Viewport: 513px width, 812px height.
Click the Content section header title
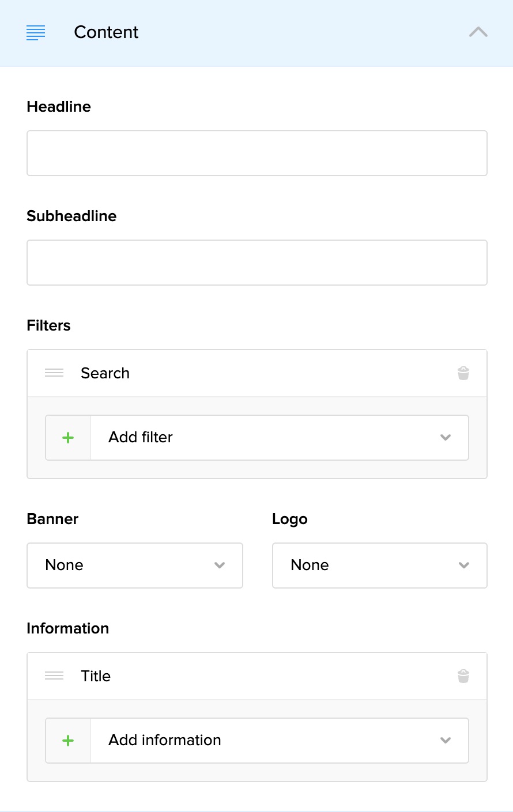tap(106, 32)
